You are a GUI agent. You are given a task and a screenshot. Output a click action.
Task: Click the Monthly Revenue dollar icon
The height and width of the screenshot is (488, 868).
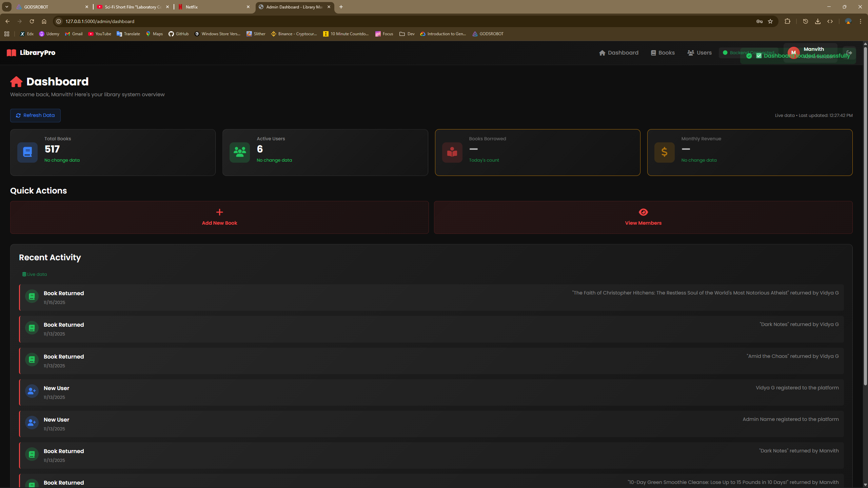tap(664, 152)
